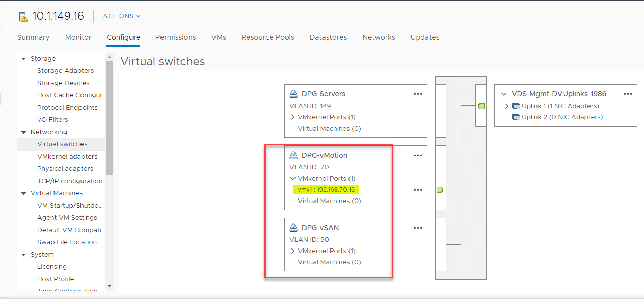Open Licensing under the System section
Screen dimensions: 644x299
[x=51, y=266]
